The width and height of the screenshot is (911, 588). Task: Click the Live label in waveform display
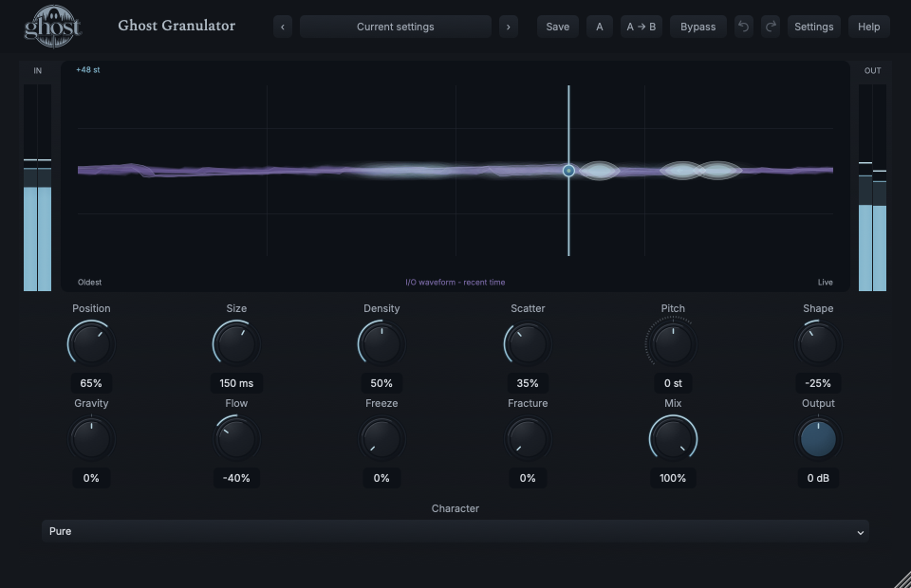(x=825, y=282)
